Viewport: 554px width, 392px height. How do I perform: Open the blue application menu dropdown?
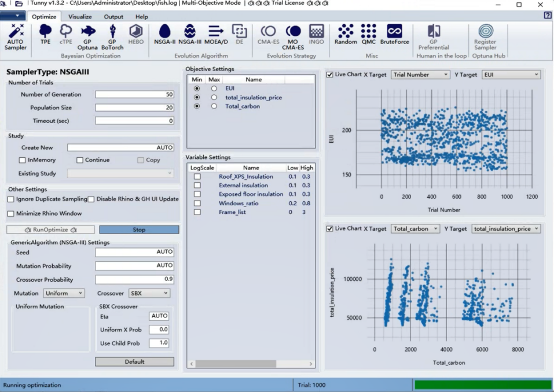tap(13, 16)
